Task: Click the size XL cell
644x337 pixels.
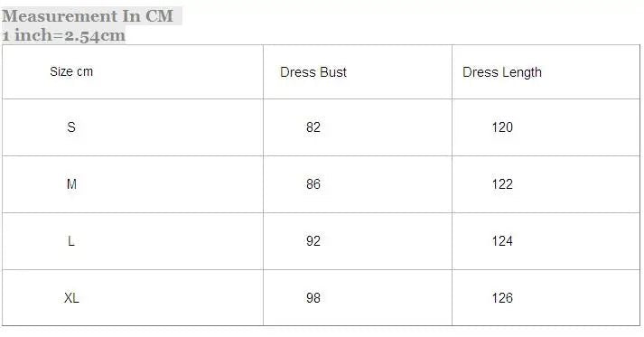Action: coord(133,298)
